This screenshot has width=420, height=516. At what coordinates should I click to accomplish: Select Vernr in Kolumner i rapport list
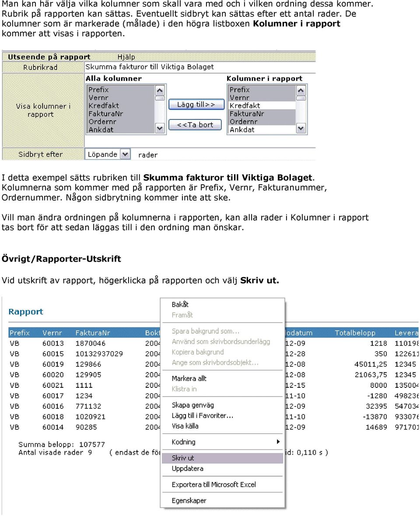coord(262,98)
